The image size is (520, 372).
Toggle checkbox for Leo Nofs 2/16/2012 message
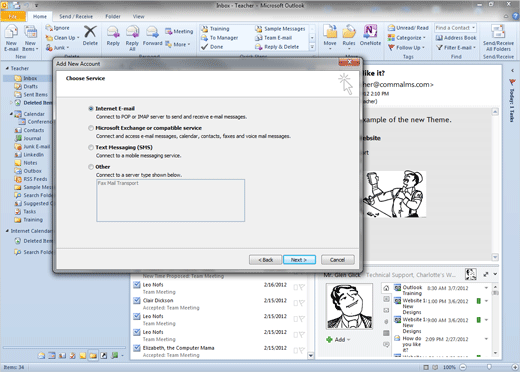tap(137, 285)
